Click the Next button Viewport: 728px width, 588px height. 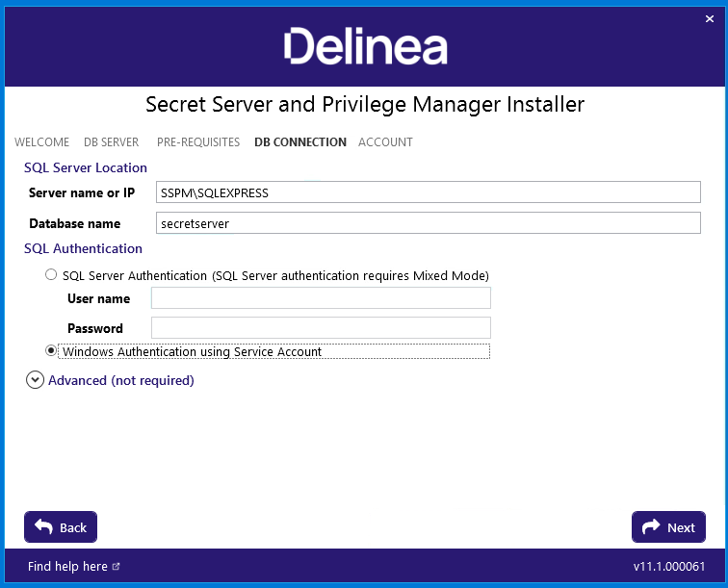(668, 526)
